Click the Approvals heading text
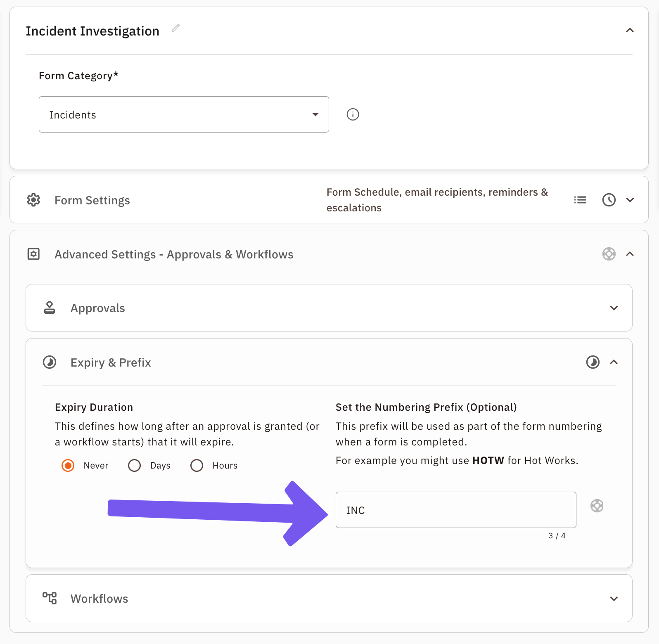The width and height of the screenshot is (659, 644). tap(98, 308)
